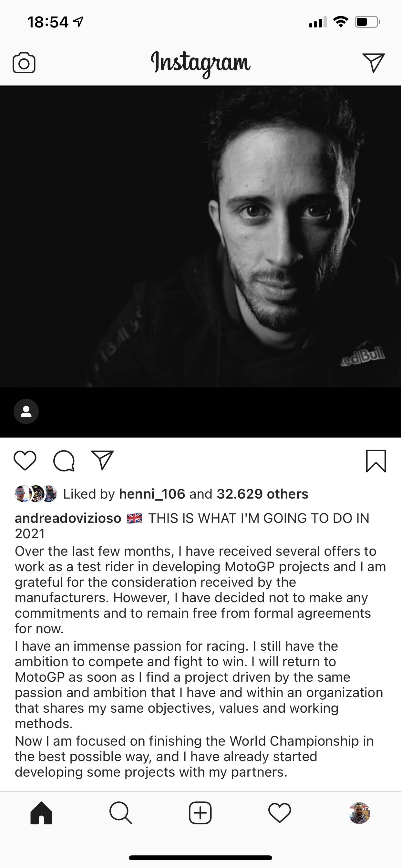Create new post with plus icon
Viewport: 401px width, 868px height.
(200, 813)
